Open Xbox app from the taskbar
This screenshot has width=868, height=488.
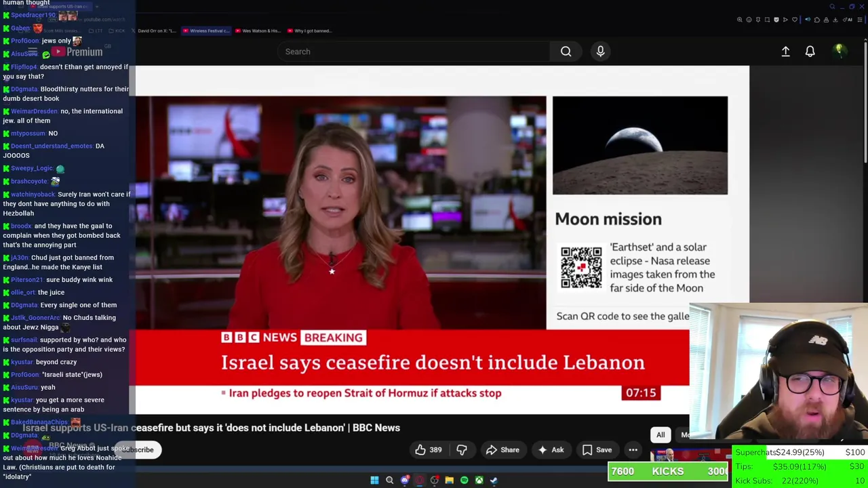tap(479, 480)
